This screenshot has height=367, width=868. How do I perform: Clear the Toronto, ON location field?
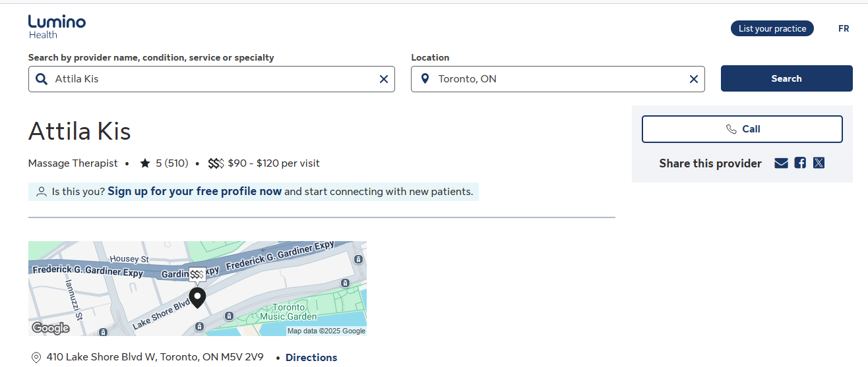coord(693,79)
